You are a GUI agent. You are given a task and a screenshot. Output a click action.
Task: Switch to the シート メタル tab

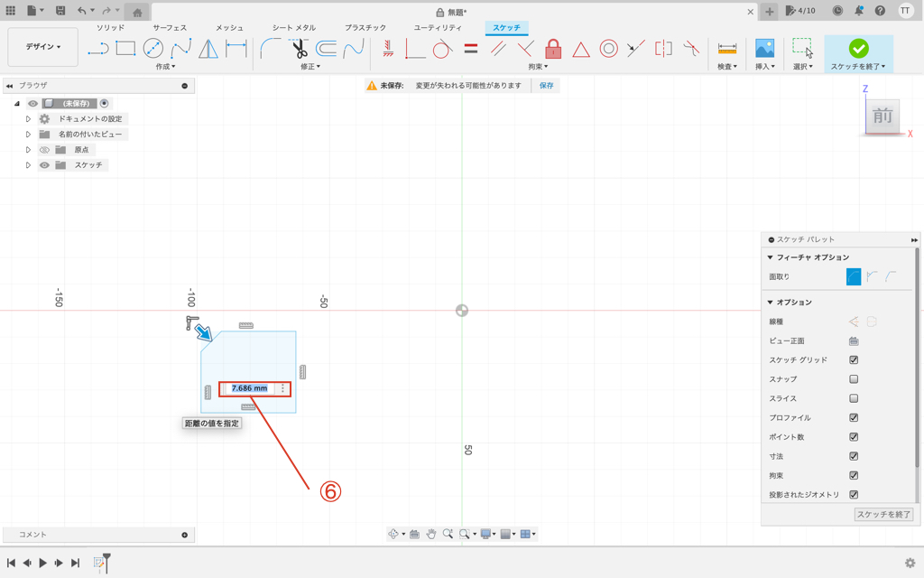coord(294,28)
